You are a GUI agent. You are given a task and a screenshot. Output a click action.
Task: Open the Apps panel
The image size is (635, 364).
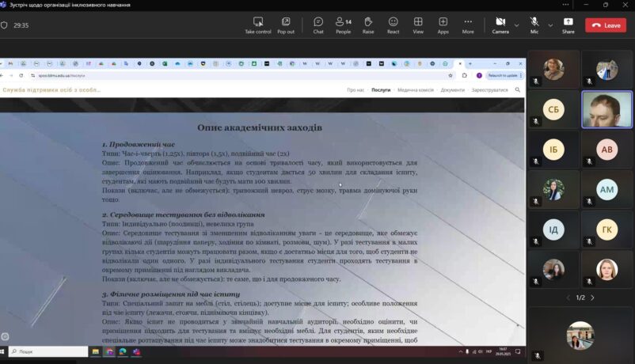443,25
